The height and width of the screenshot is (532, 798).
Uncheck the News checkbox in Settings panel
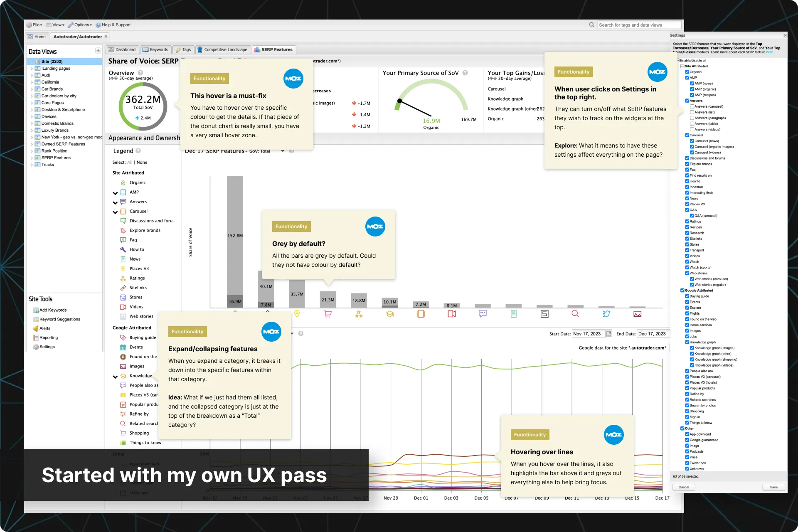[687, 198]
